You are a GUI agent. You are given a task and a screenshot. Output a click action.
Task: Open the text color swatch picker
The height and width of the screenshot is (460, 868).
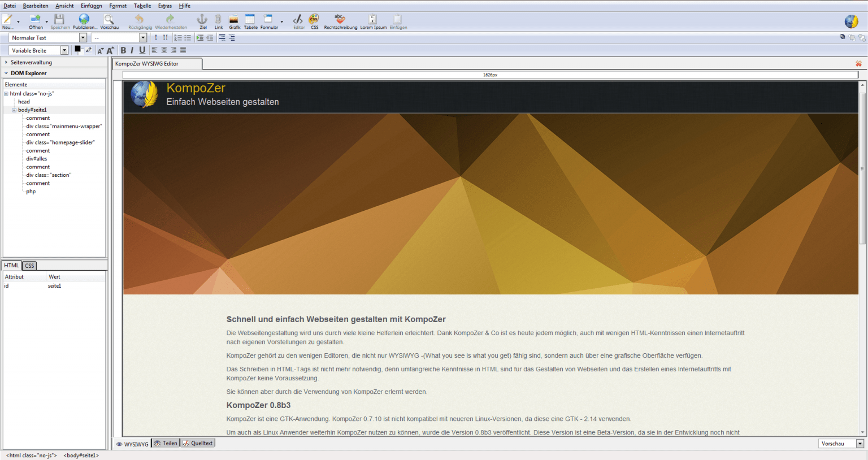click(77, 48)
